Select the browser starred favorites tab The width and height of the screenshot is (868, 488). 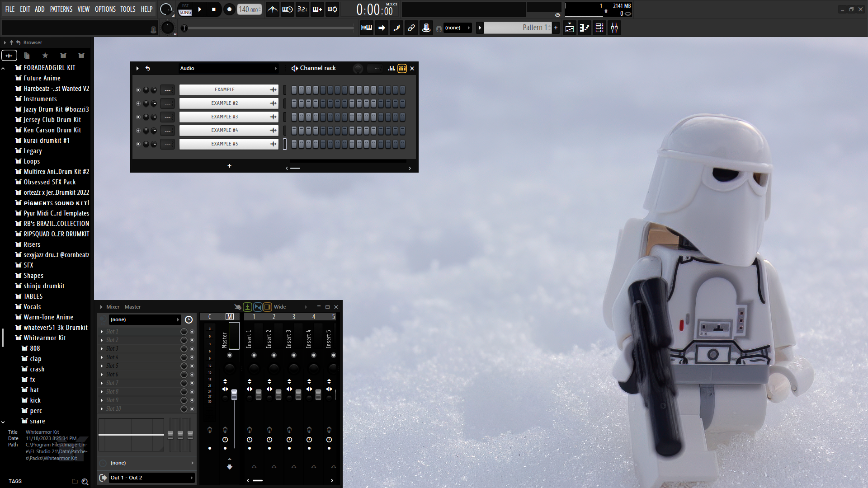click(45, 56)
